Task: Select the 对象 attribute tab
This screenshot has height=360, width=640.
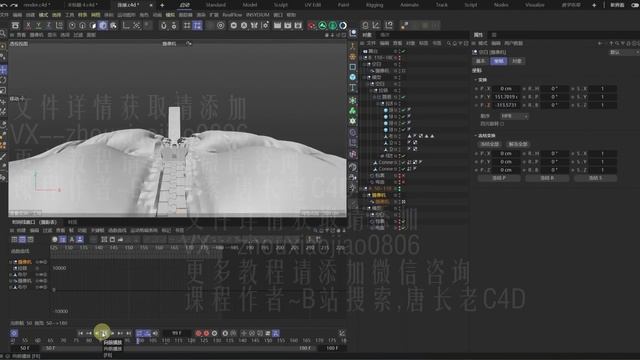Action: (516, 61)
